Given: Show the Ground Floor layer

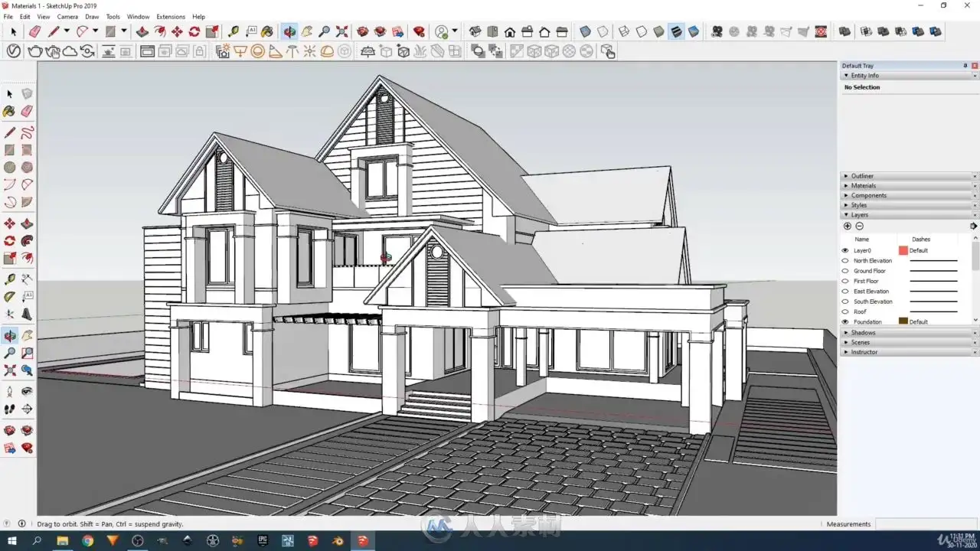Looking at the screenshot, I should 845,271.
